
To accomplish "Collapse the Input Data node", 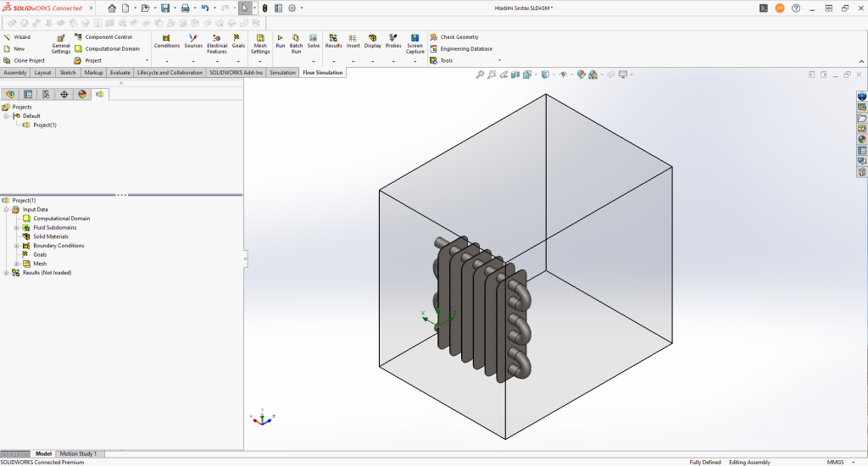I will click(x=6, y=210).
